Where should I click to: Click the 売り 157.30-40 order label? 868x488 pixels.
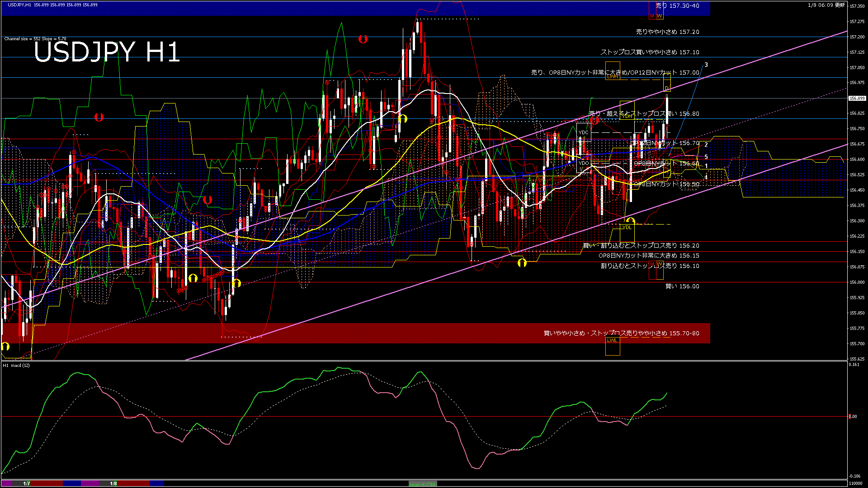[x=677, y=6]
